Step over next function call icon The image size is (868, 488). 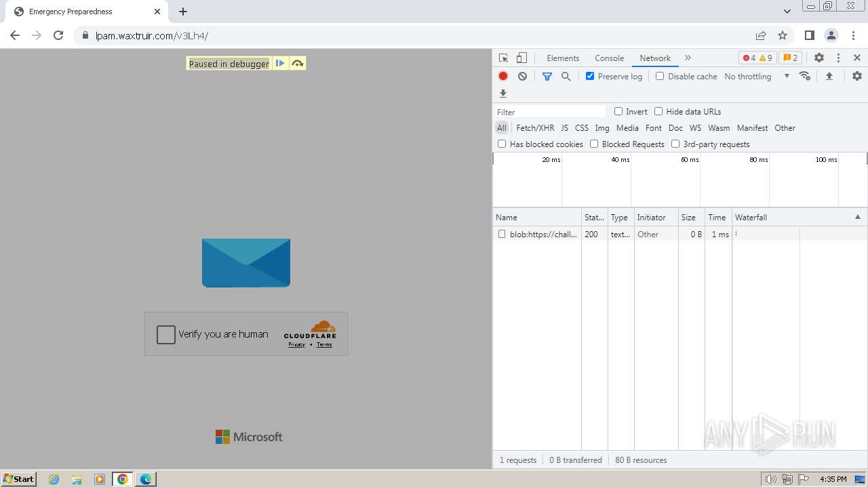coord(297,63)
